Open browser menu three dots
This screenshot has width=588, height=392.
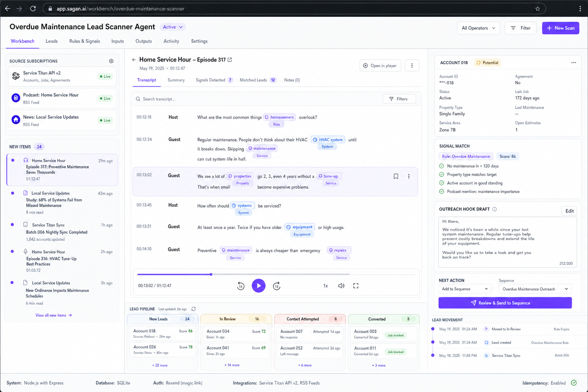click(x=580, y=8)
